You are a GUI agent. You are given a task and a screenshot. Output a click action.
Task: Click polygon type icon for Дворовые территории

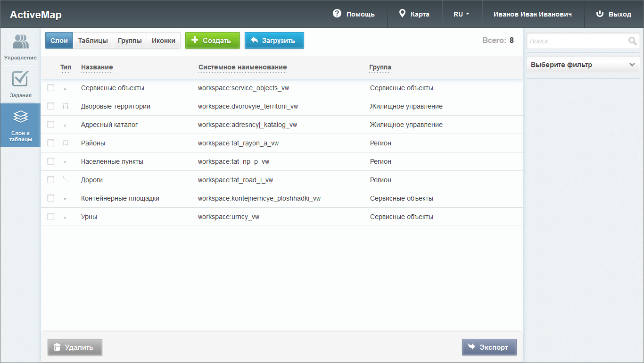(x=66, y=106)
